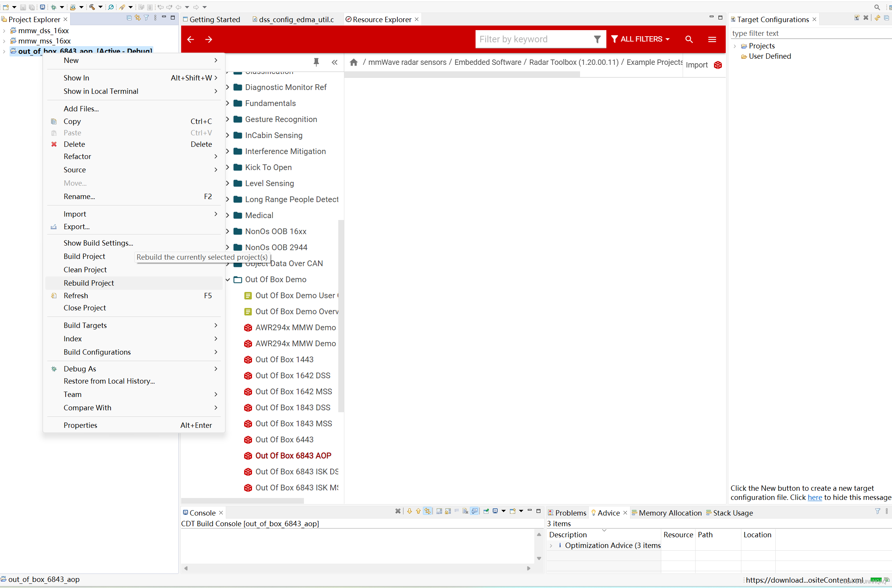The height and width of the screenshot is (588, 892).
Task: Click the forward navigation arrow icon
Action: [x=209, y=39]
